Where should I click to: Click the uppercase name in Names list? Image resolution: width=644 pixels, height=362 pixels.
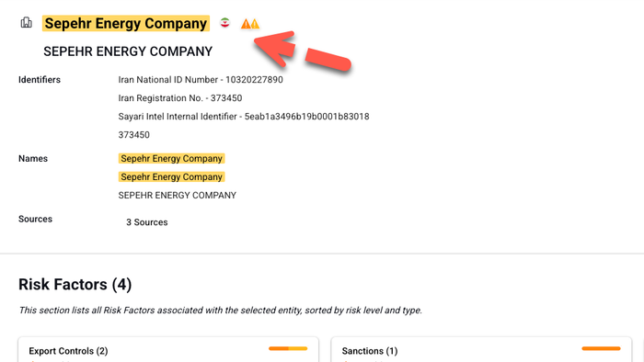click(177, 195)
